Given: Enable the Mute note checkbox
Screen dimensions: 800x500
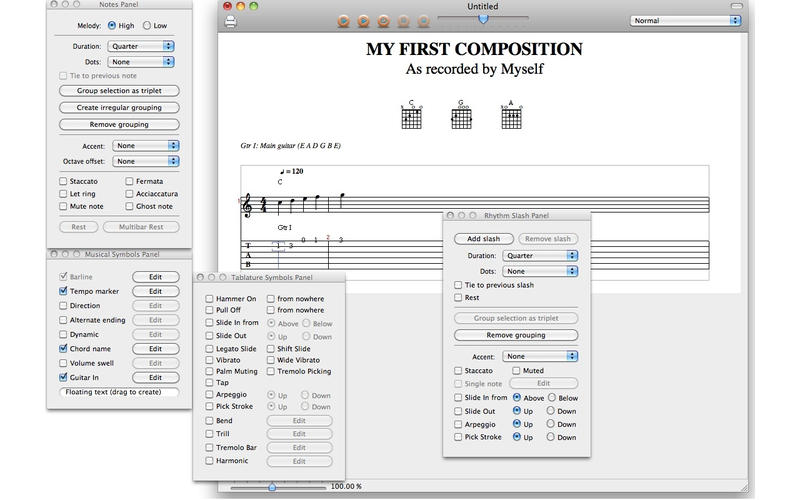Looking at the screenshot, I should tap(63, 206).
